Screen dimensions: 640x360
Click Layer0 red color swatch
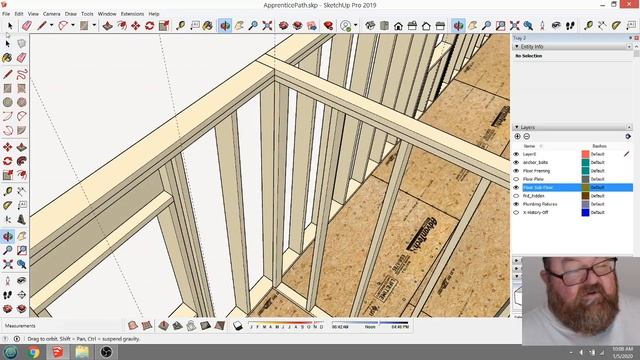585,154
